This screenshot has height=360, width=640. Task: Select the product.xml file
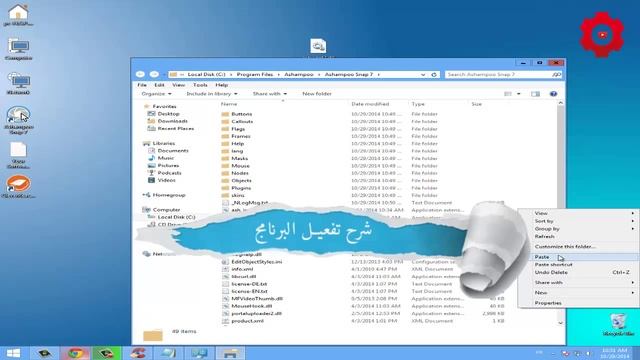click(x=247, y=321)
